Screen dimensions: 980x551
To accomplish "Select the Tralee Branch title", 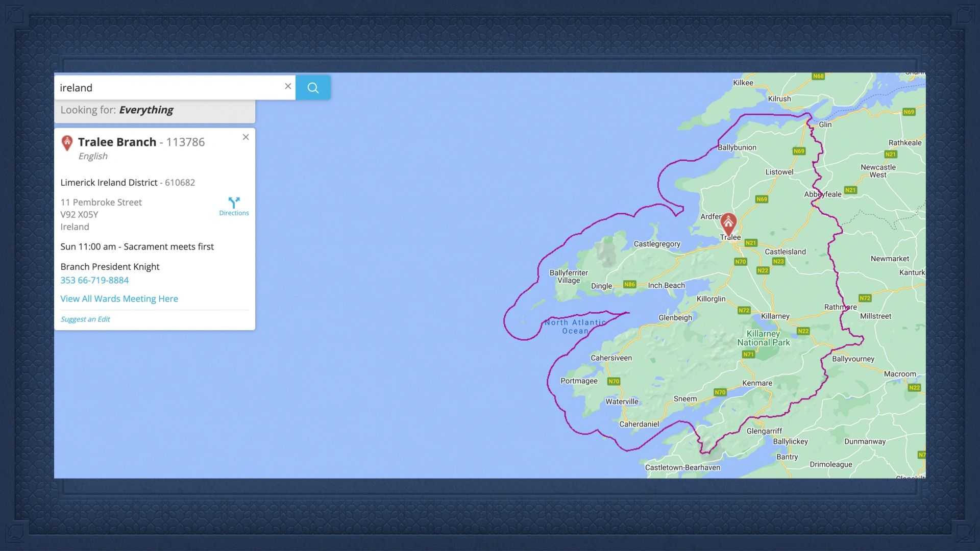I will tap(116, 142).
